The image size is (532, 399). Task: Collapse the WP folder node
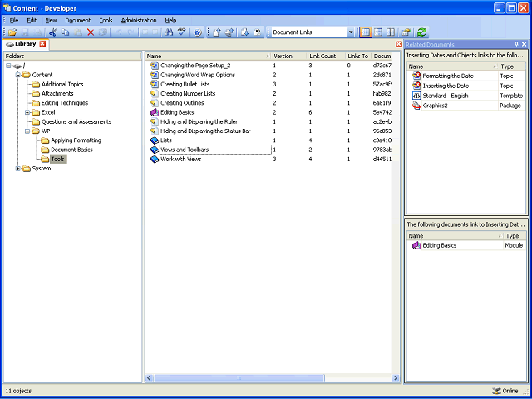[x=27, y=131]
